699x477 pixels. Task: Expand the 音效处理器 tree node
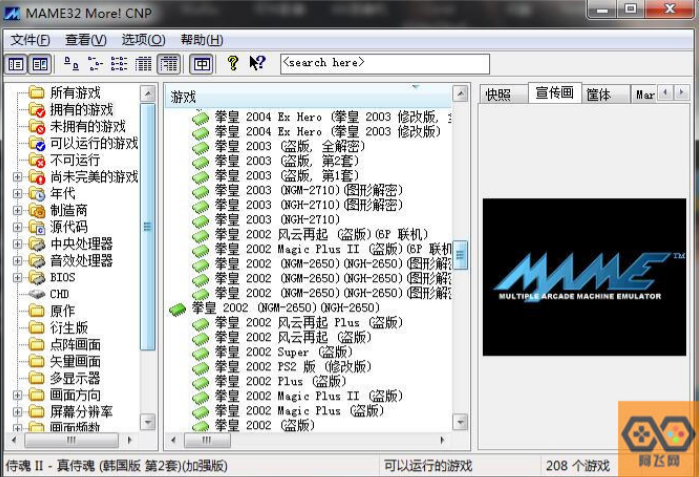point(17,261)
